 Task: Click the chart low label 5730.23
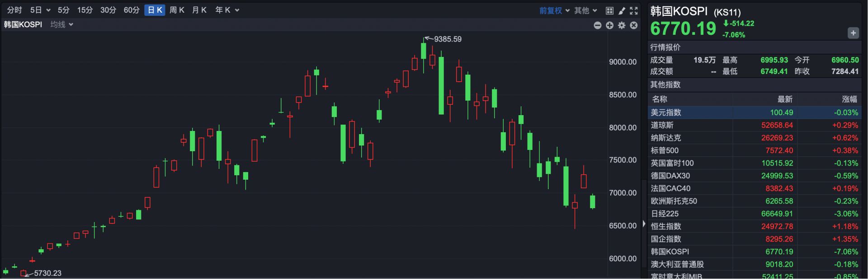tap(47, 273)
